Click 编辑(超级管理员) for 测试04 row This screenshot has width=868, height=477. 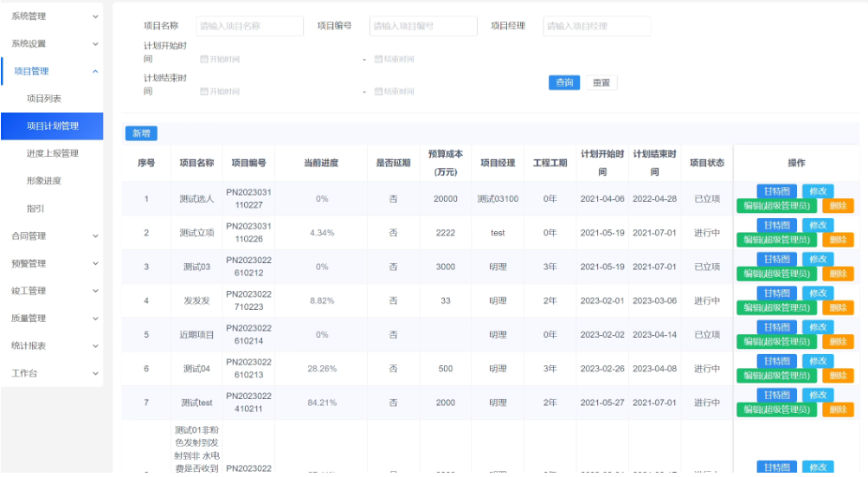(776, 376)
